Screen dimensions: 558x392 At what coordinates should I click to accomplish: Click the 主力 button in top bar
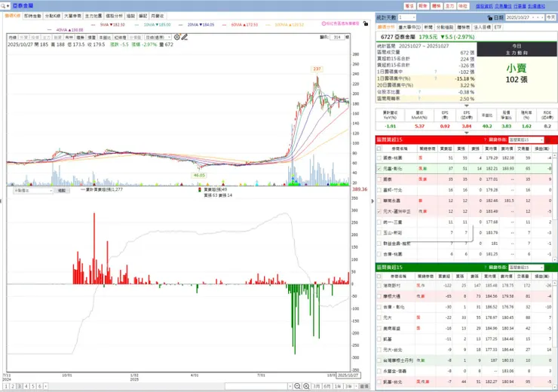(450, 6)
